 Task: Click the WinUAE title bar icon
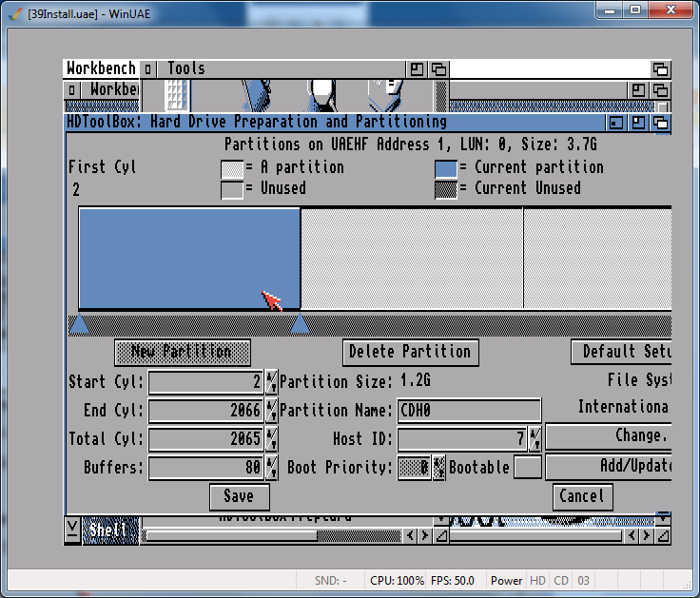[x=15, y=14]
